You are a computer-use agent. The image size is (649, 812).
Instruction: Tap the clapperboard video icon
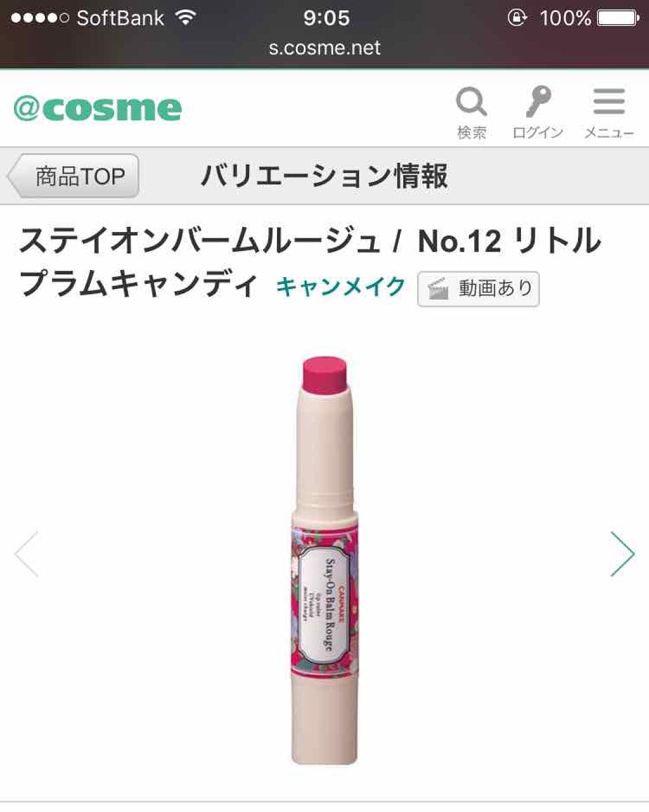point(438,289)
